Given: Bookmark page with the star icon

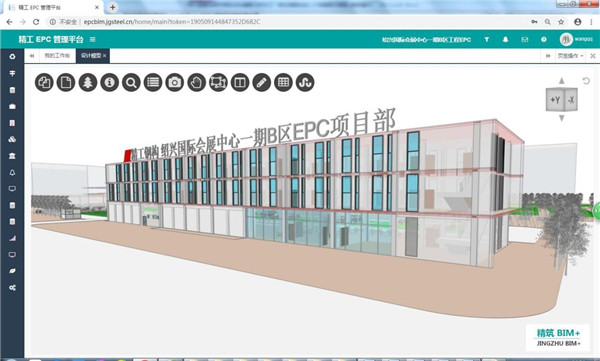Looking at the screenshot, I should 561,22.
